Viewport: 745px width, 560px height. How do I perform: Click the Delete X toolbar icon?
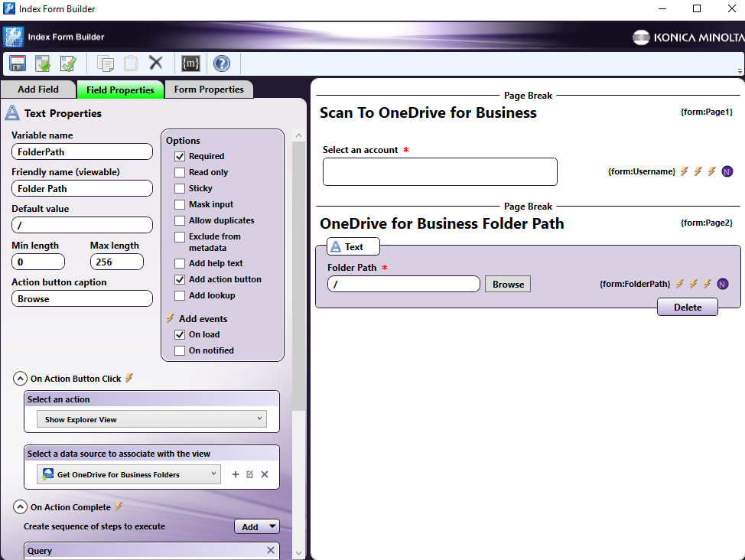(156, 63)
